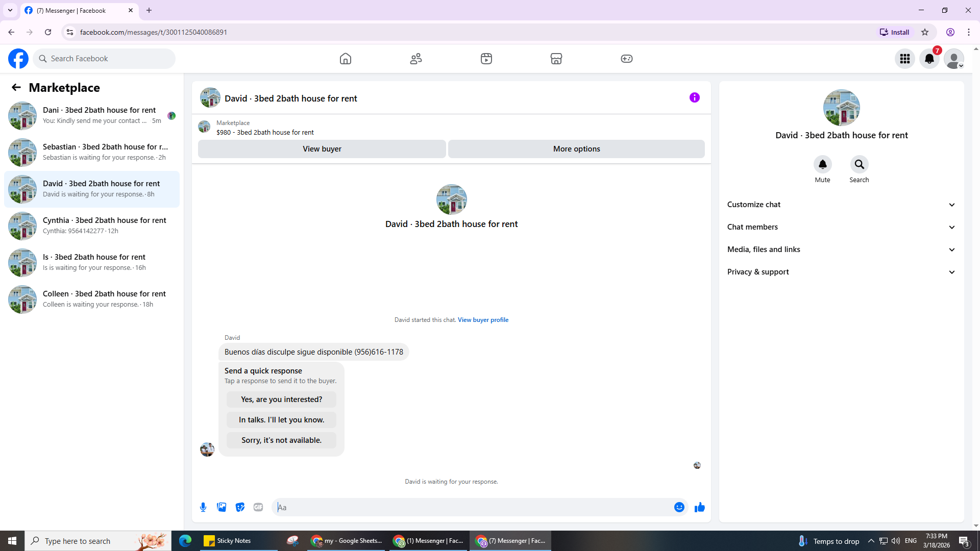The image size is (980, 551).
Task: Send quick response "Sorry, it's not available."
Action: [281, 440]
